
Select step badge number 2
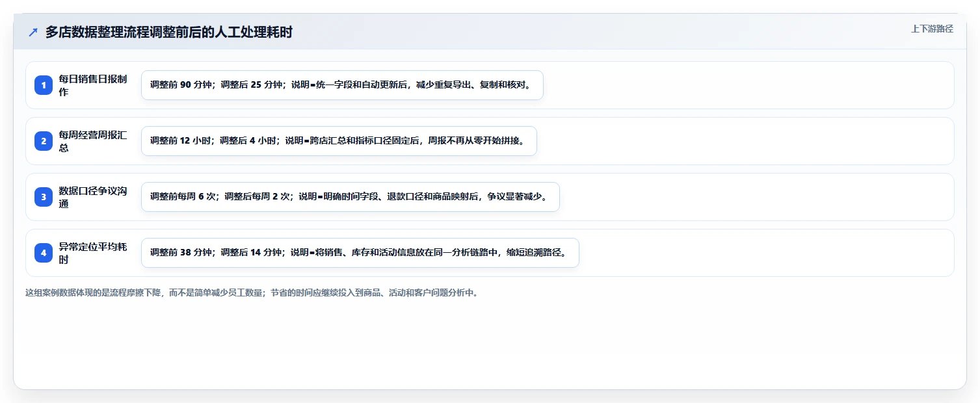44,141
